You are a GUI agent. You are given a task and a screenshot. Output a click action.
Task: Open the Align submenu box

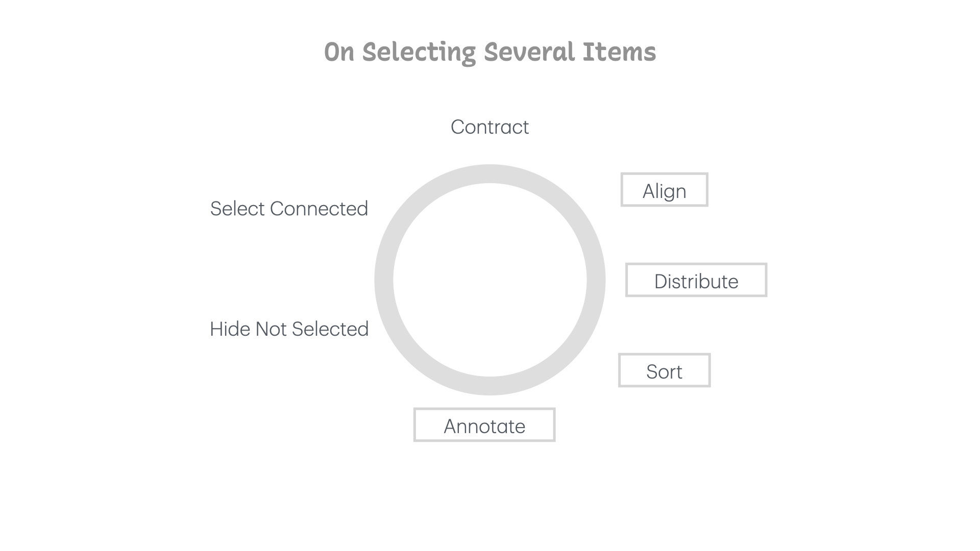coord(664,190)
